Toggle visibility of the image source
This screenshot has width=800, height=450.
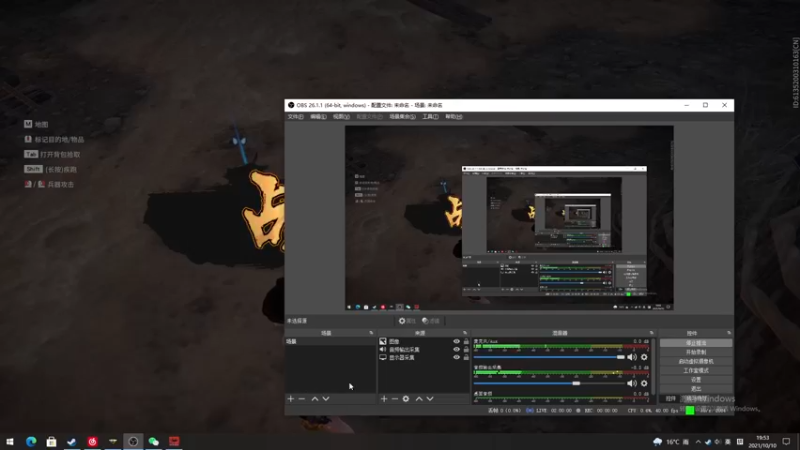click(457, 341)
